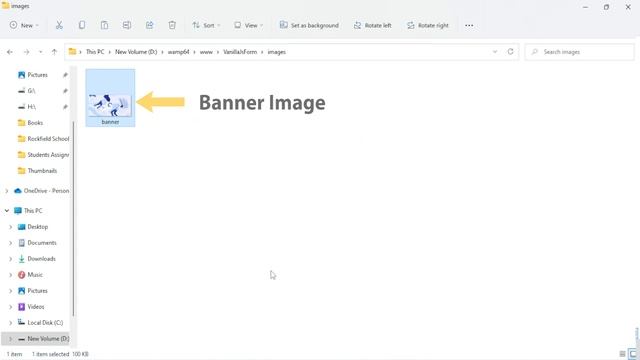Open pinned Pictures in quick access
The width and height of the screenshot is (640, 360).
37,75
